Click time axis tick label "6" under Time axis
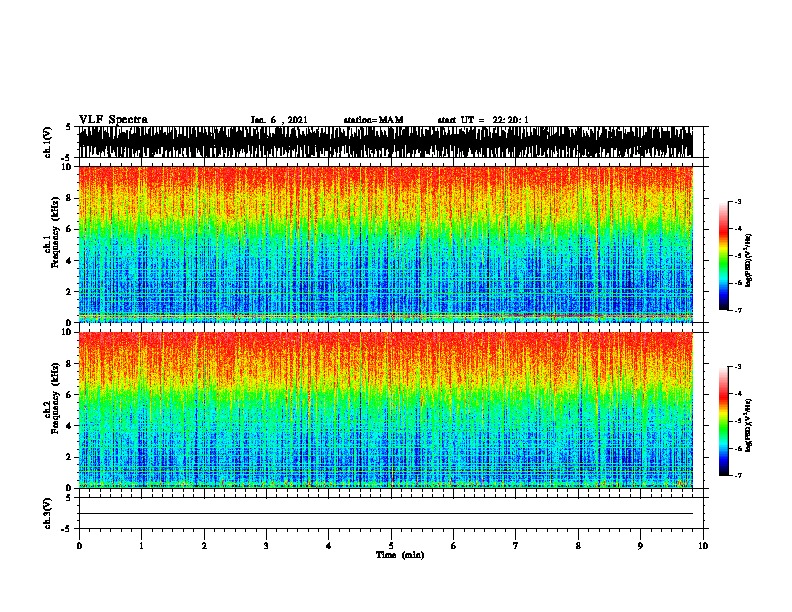Viewport: 792px width, 612px height. [453, 546]
